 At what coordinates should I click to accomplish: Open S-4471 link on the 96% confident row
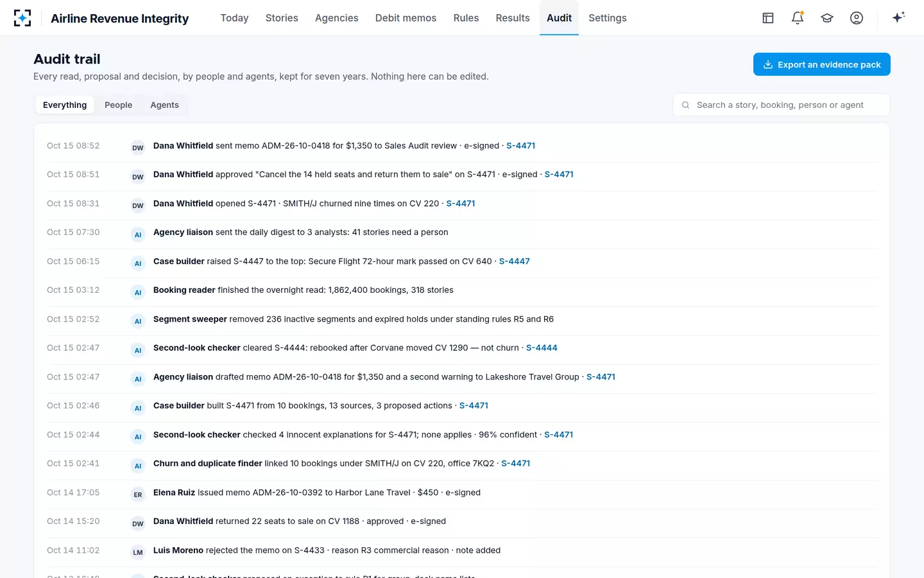pos(558,435)
